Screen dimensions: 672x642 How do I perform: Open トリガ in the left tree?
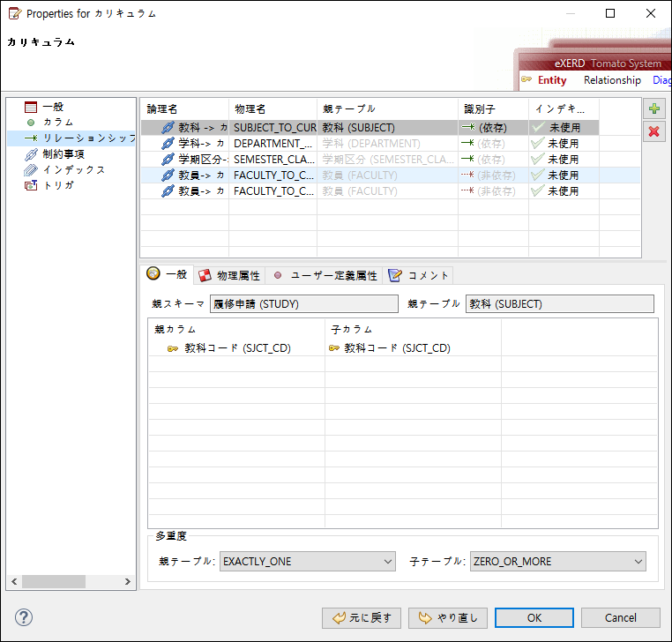click(x=58, y=185)
